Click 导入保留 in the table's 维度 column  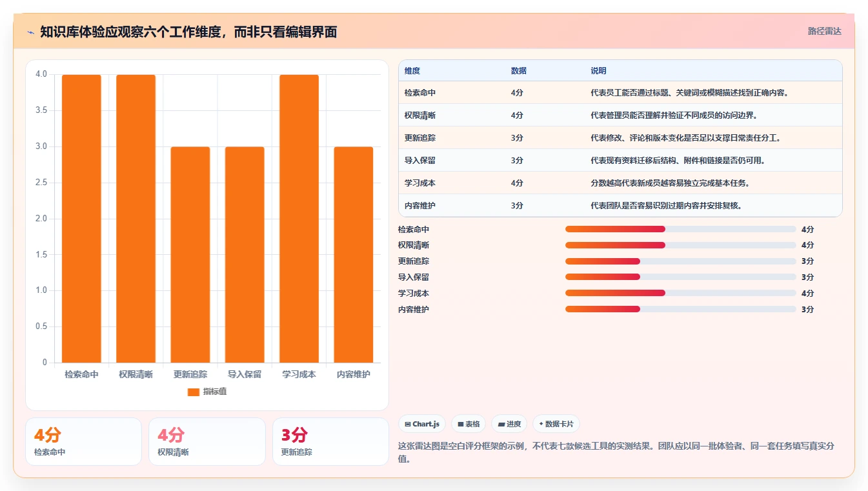click(420, 161)
